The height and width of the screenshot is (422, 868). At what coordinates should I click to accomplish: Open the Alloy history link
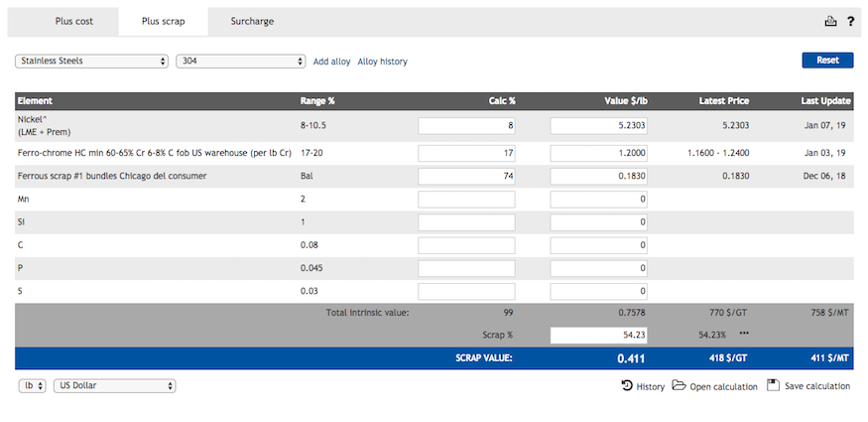pos(382,62)
